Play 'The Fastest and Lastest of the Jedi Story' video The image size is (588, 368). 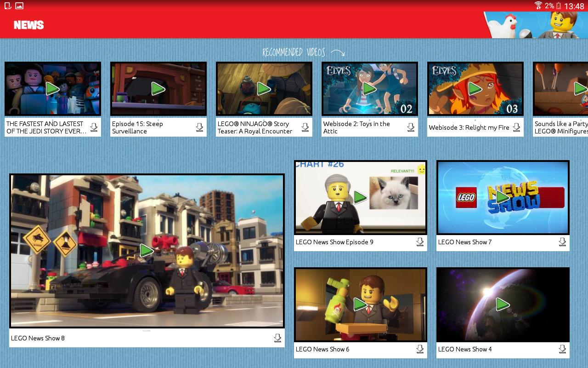coord(52,88)
